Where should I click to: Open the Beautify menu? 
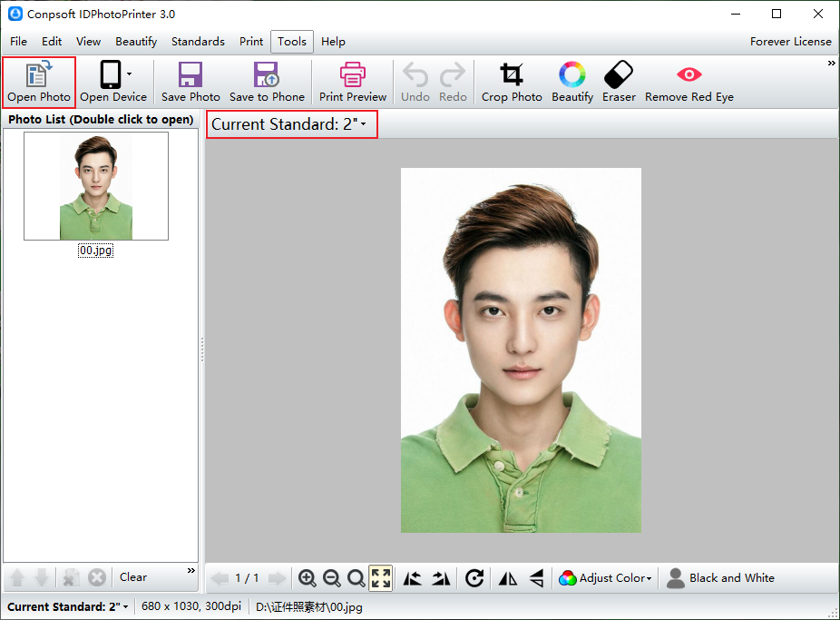tap(136, 41)
